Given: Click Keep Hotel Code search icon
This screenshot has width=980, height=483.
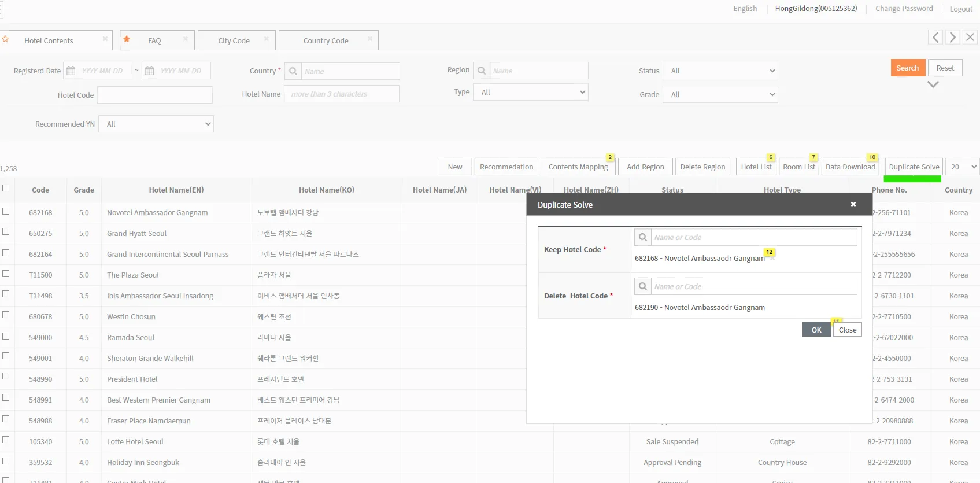Looking at the screenshot, I should click(x=642, y=237).
